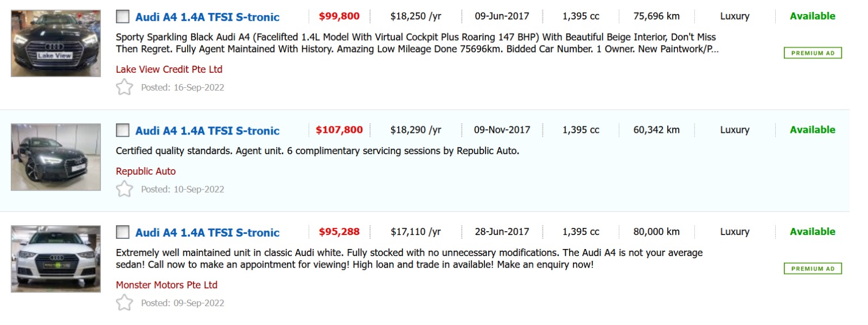Open the Audi A4 listing priced $107,800
Screen dimensions: 868x325
coord(207,131)
